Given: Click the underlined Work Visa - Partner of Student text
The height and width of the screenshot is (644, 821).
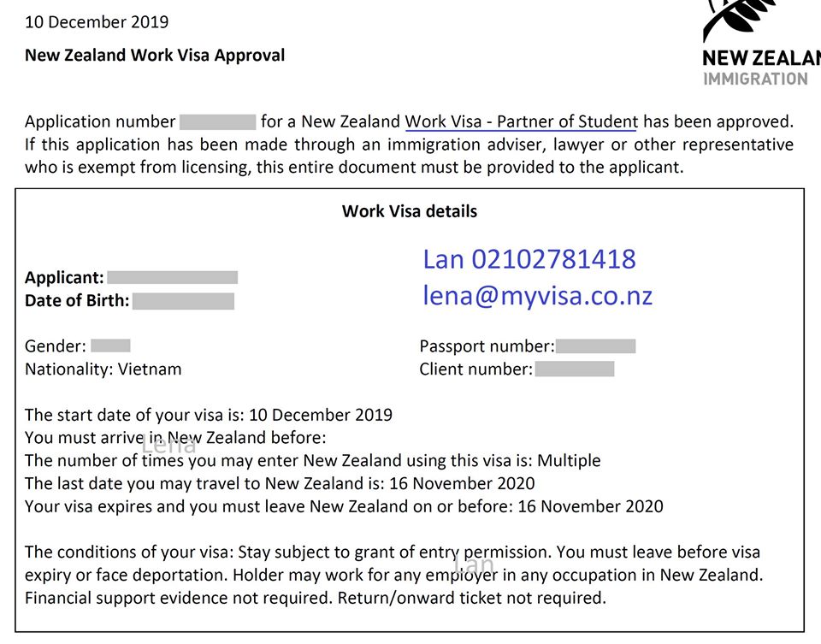Looking at the screenshot, I should click(522, 121).
